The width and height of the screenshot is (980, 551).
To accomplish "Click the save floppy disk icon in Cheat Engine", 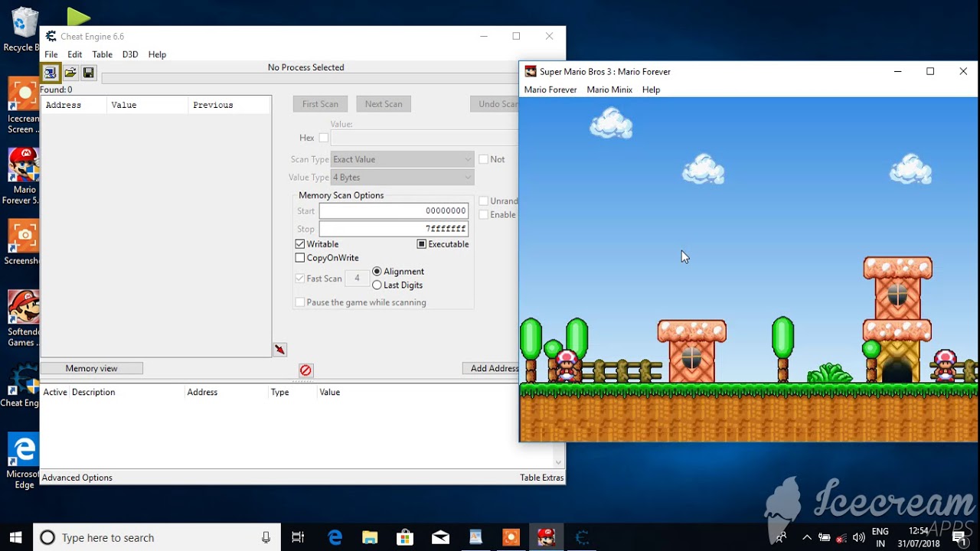I will tap(89, 73).
